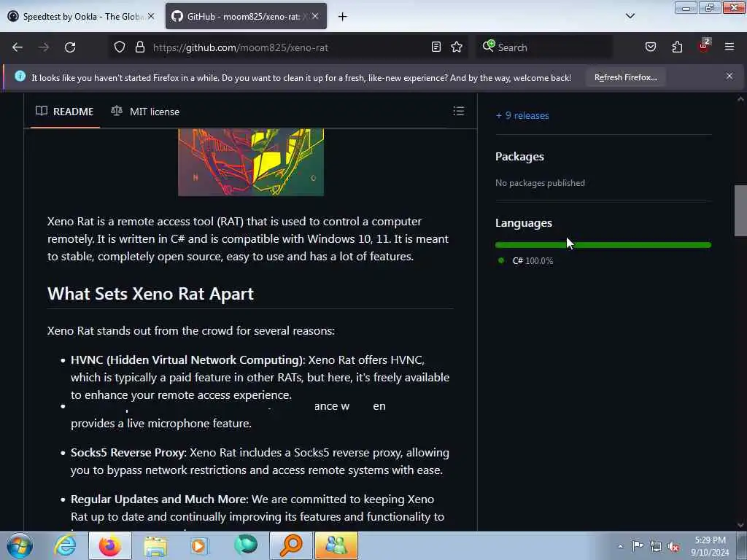Click the Languages heading
Viewport: 747px width, 560px height.
click(524, 223)
